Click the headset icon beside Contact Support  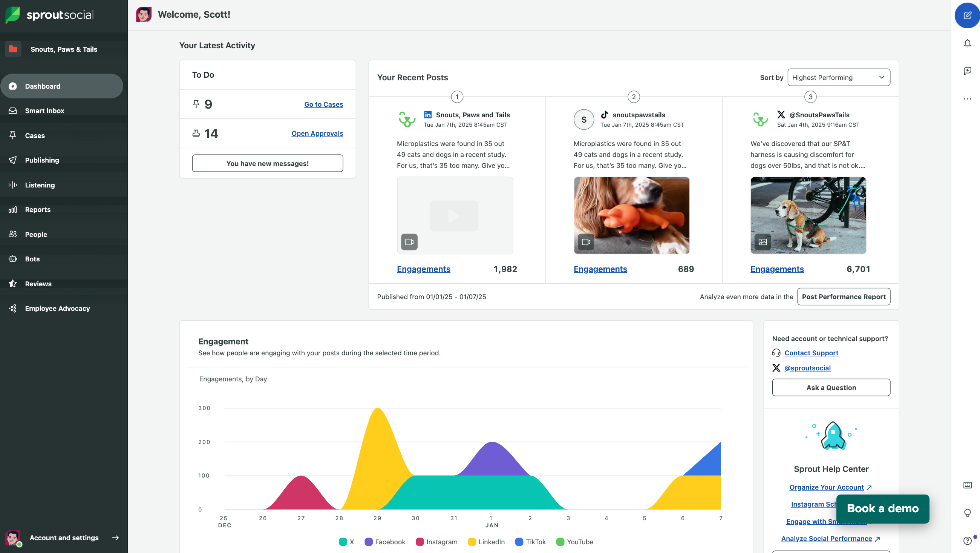(776, 353)
